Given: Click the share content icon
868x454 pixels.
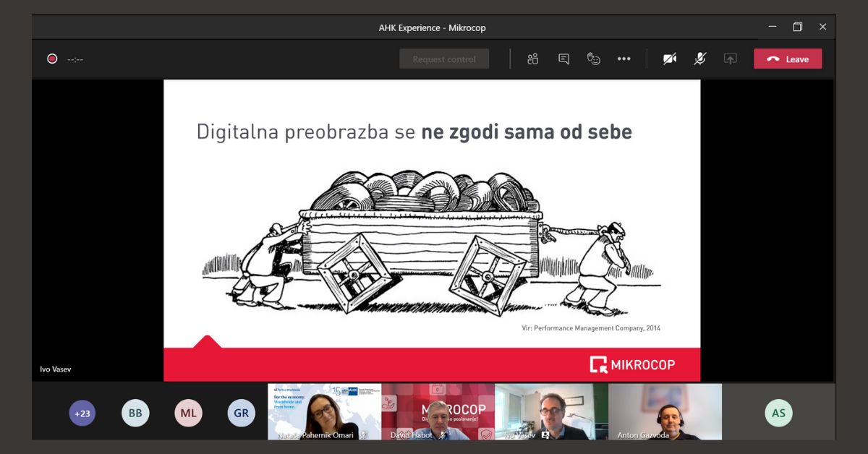Looking at the screenshot, I should (731, 59).
